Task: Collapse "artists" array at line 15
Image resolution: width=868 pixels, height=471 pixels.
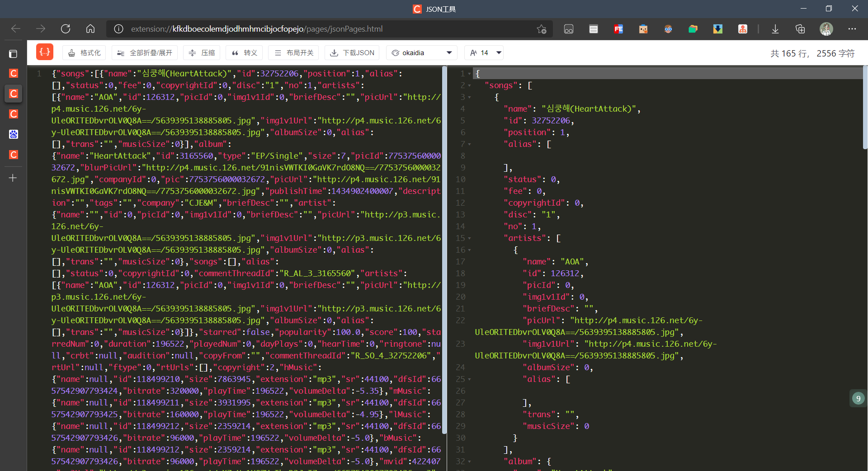Action: click(469, 238)
